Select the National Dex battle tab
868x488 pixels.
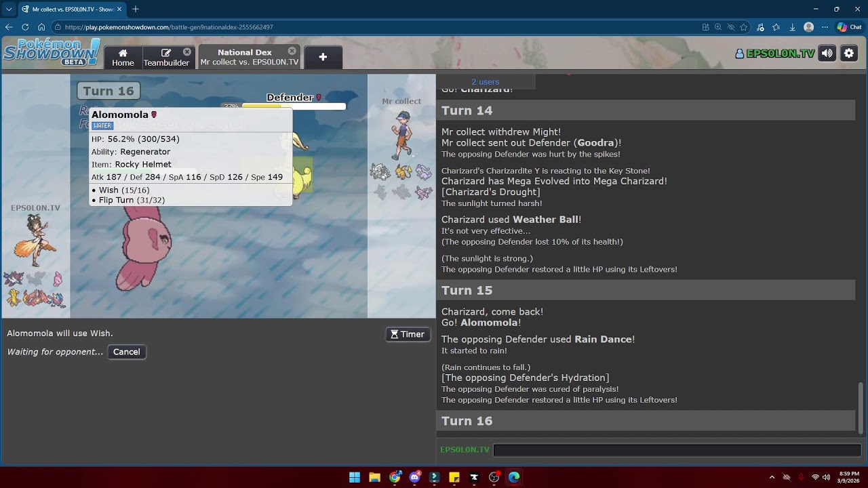[x=250, y=57]
